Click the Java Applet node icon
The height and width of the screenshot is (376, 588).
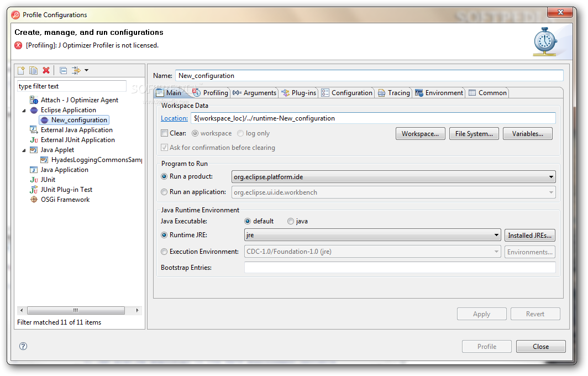click(34, 150)
